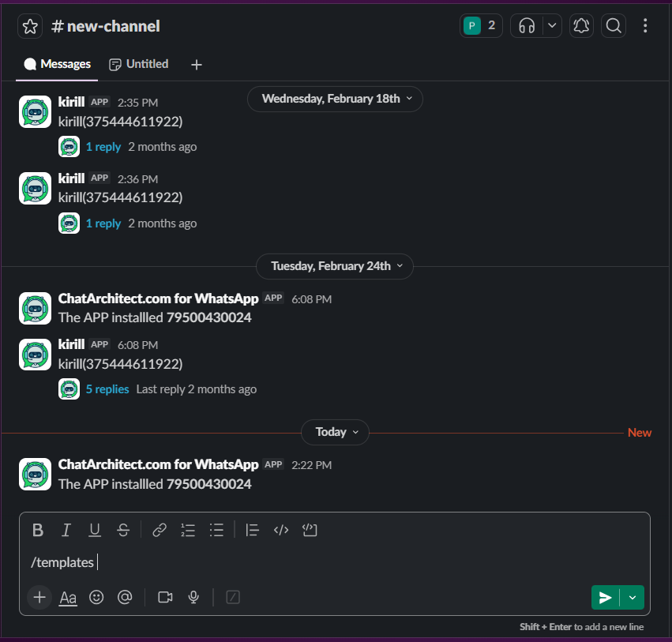Open the Today date dropdown
The width and height of the screenshot is (672, 642).
point(335,432)
